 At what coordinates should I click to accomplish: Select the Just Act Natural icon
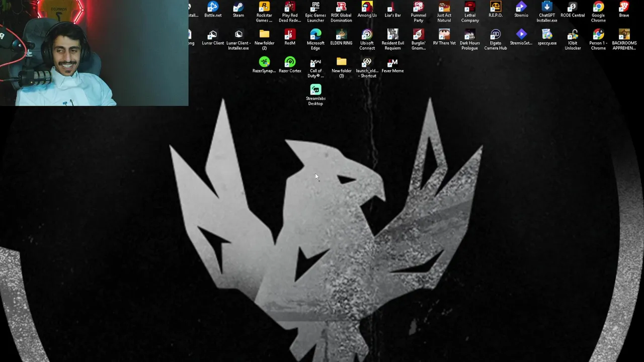pyautogui.click(x=444, y=12)
